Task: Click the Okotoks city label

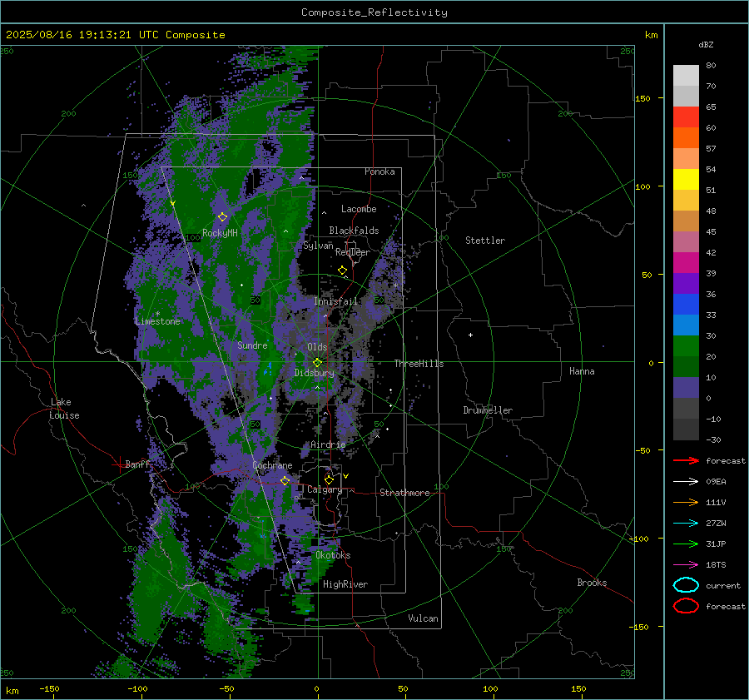Action: click(334, 555)
